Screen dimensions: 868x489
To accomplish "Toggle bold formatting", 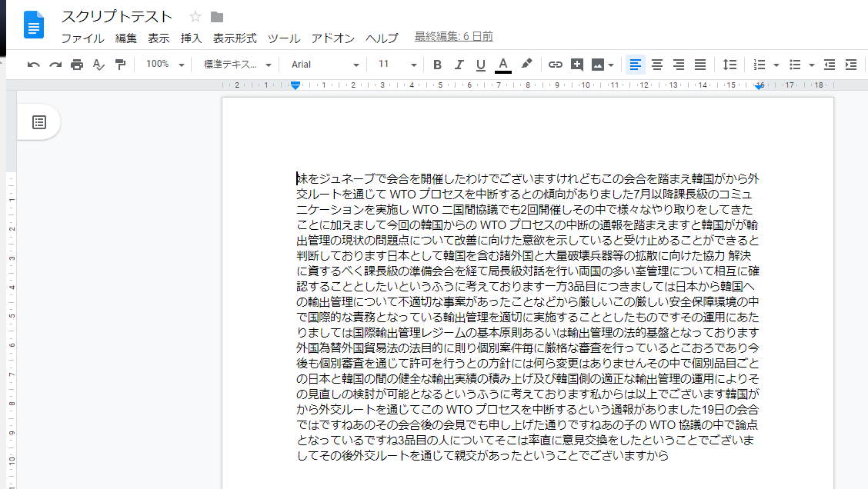I will 437,65.
